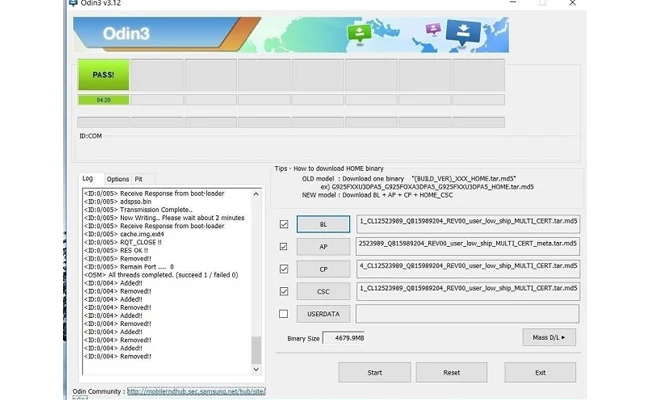This screenshot has width=650, height=400.
Task: Uncheck the BL checkbox
Action: 284,224
